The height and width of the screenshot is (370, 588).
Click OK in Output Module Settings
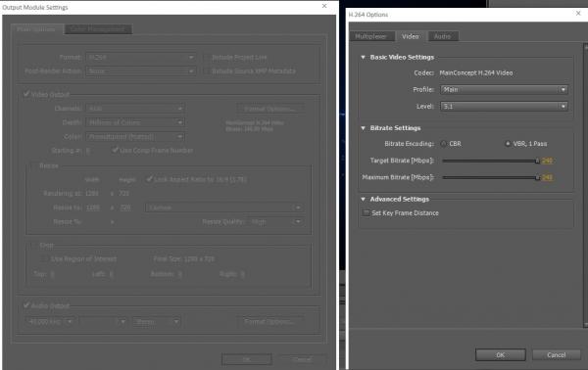247,359
